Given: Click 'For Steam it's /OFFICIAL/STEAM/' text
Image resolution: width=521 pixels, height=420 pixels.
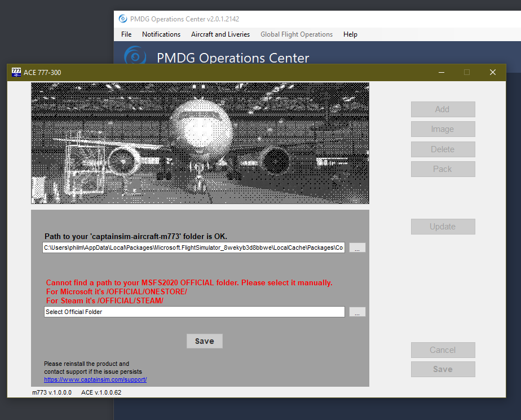Looking at the screenshot, I should coord(105,300).
